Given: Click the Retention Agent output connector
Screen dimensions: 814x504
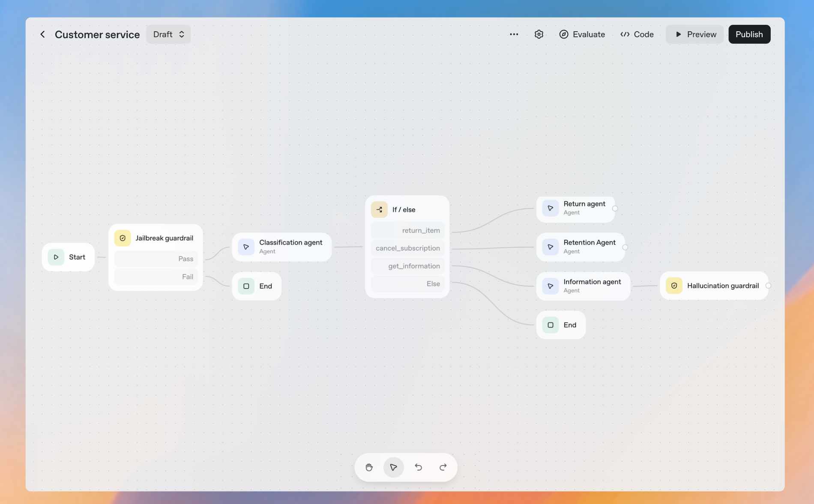Looking at the screenshot, I should (625, 248).
